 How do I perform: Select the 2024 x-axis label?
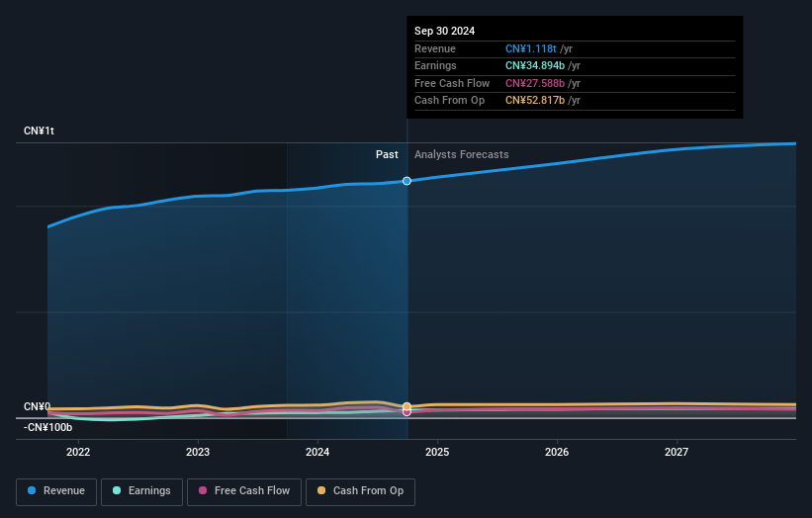point(317,453)
